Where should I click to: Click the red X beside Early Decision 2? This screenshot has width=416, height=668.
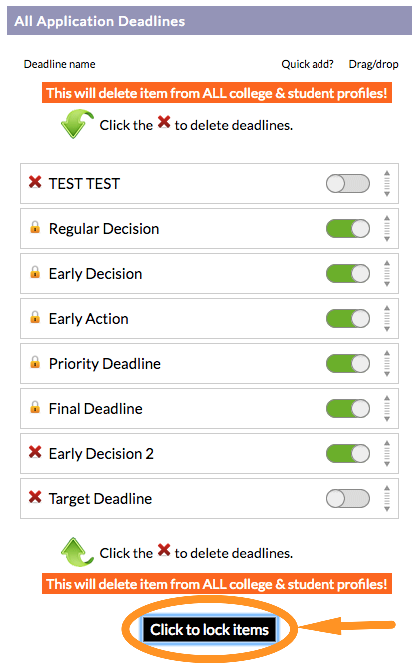click(35, 452)
